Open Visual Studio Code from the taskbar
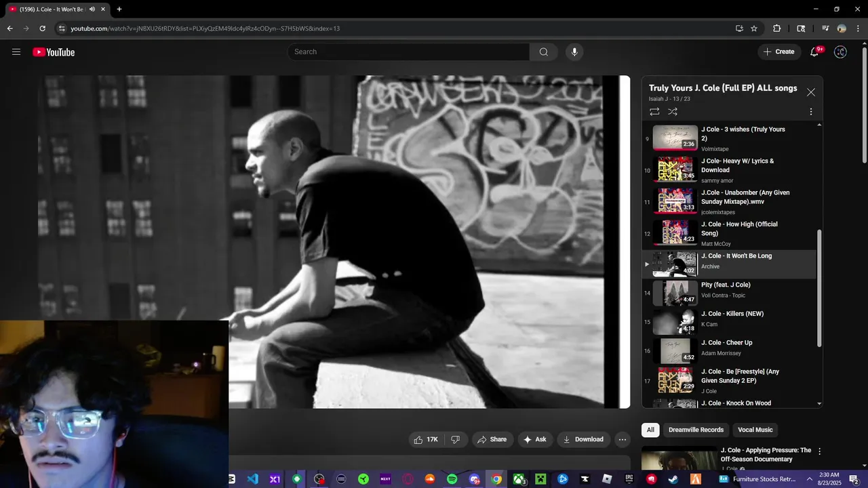This screenshot has width=868, height=488. coord(253,479)
